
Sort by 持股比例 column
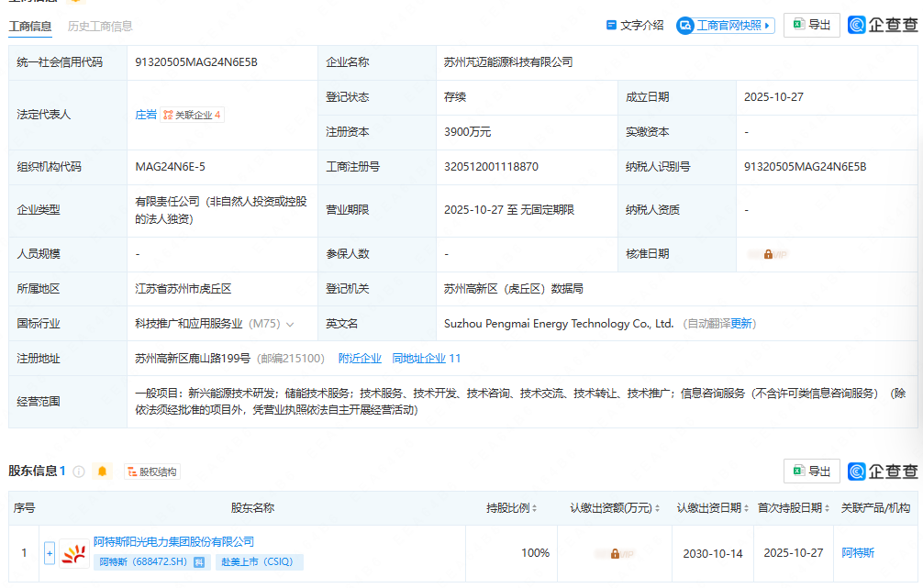(535, 508)
